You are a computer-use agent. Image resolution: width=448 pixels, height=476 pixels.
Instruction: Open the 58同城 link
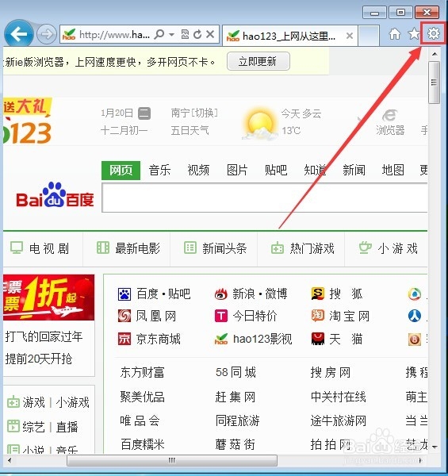[236, 373]
